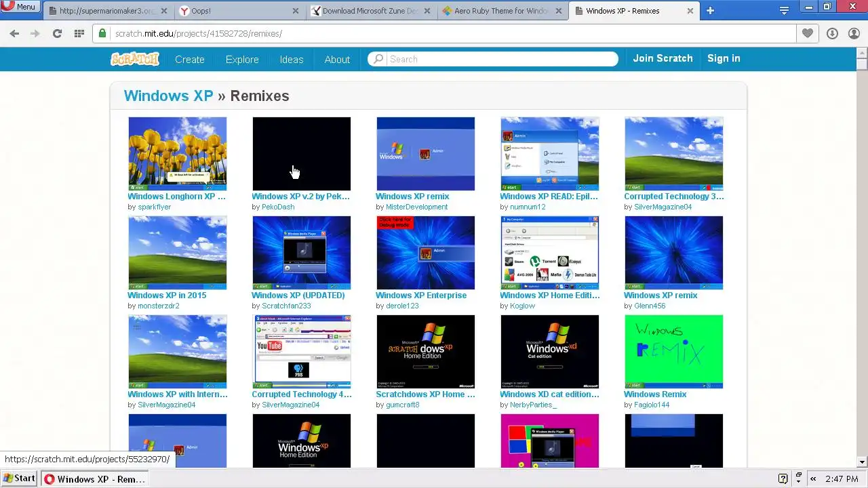Open green Windows Remix thumbnail
The image size is (868, 488).
point(674,352)
